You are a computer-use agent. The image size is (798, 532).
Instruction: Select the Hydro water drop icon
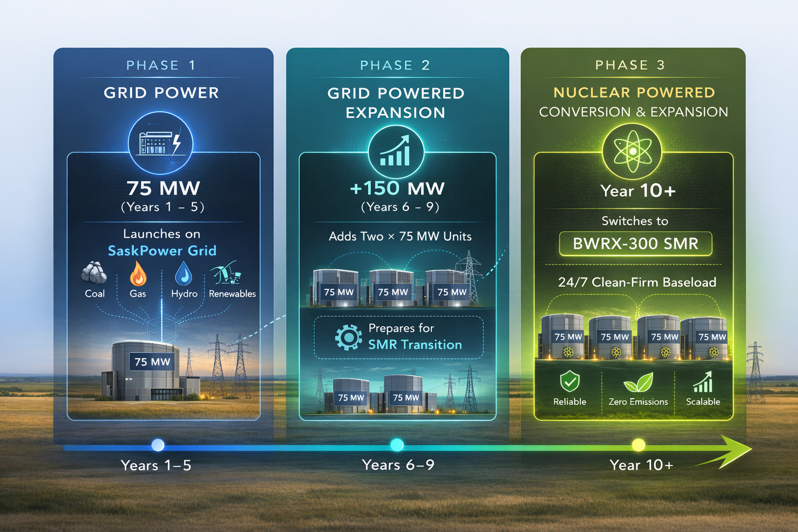tap(183, 273)
